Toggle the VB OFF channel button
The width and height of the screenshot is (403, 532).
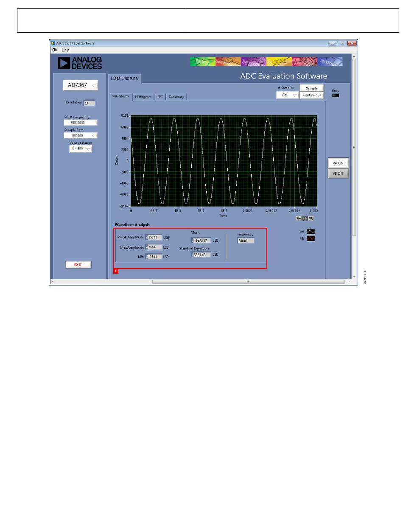pos(338,173)
